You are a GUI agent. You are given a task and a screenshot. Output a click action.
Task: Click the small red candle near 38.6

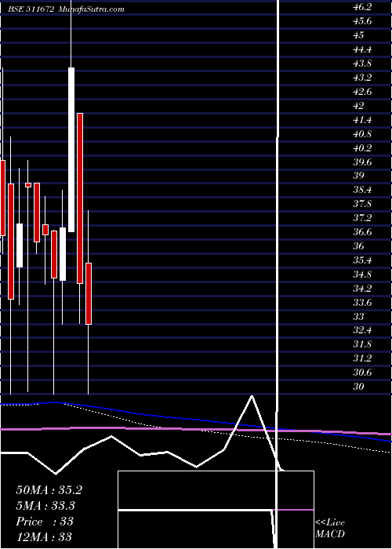(x=28, y=184)
